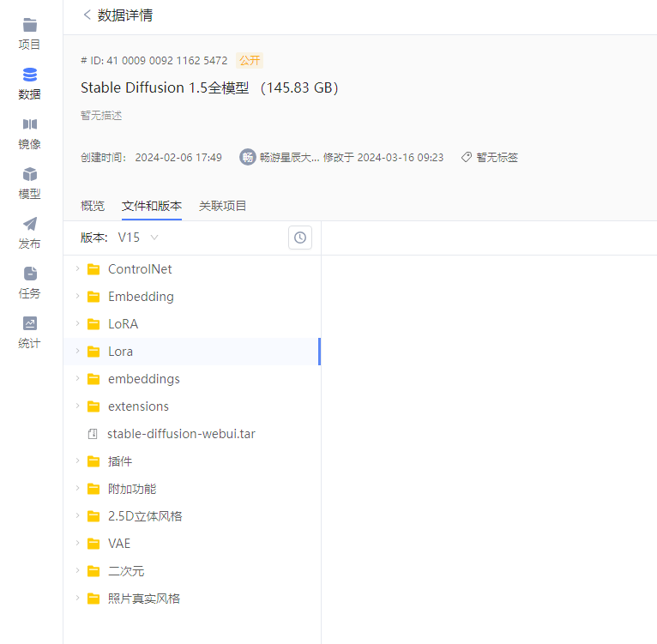The height and width of the screenshot is (644, 657).
Task: Open the 项目 section icon
Action: (30, 25)
